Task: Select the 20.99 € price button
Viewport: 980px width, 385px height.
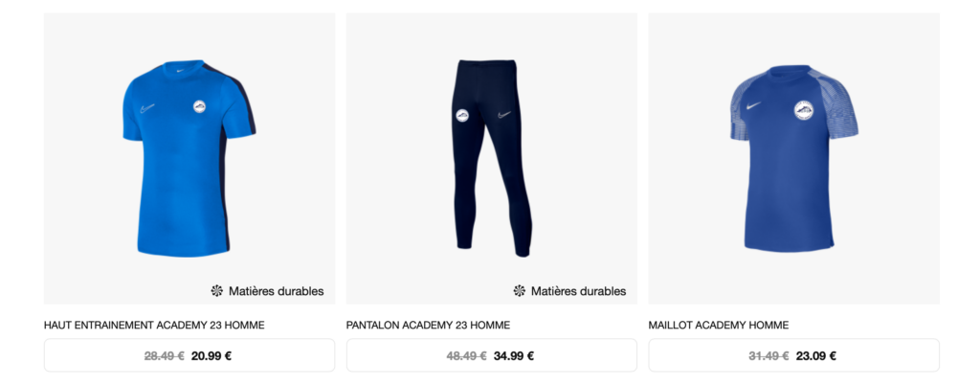Action: tap(189, 355)
